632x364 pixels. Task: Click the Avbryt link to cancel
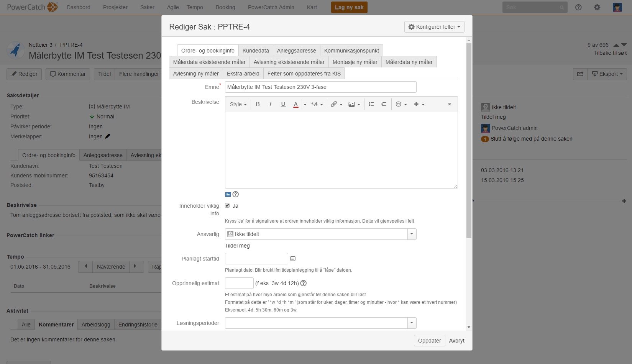[x=456, y=341]
